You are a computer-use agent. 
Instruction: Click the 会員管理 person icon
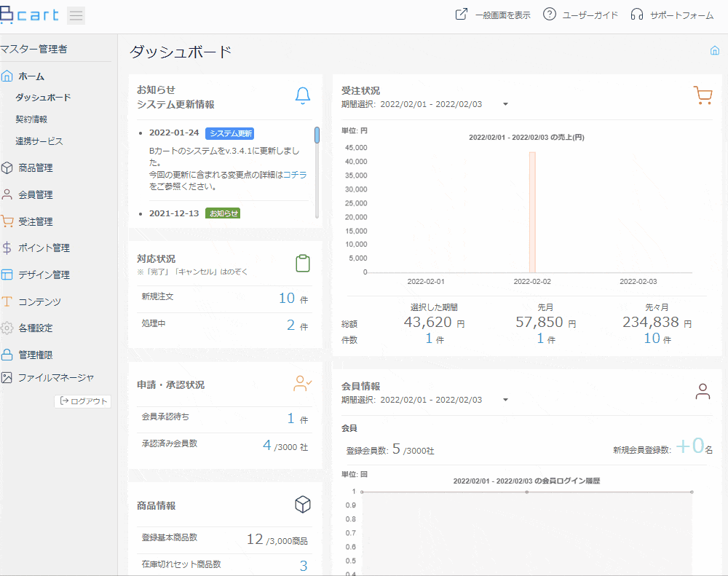point(7,194)
